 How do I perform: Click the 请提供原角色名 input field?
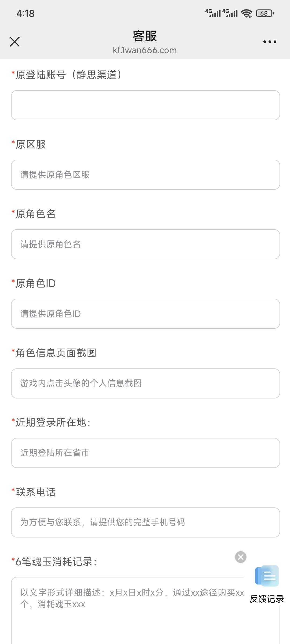[146, 244]
